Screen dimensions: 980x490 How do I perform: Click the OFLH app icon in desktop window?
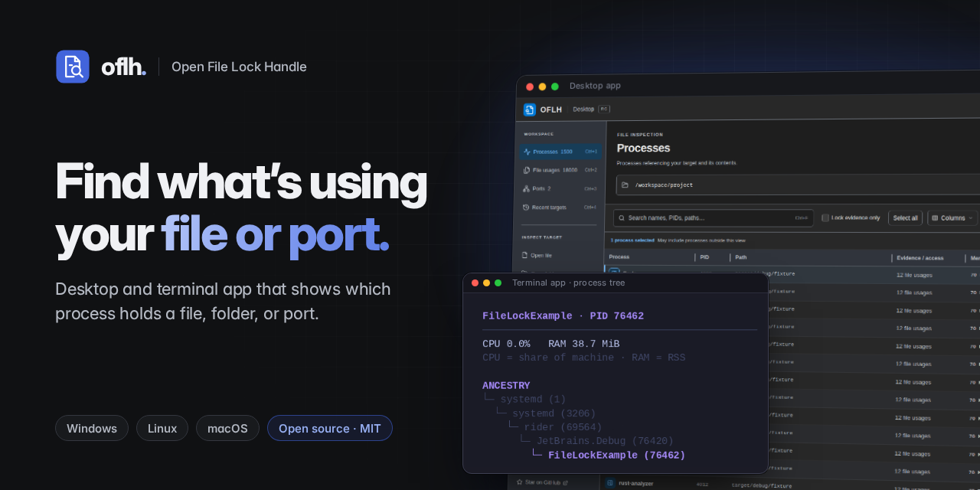[x=530, y=109]
